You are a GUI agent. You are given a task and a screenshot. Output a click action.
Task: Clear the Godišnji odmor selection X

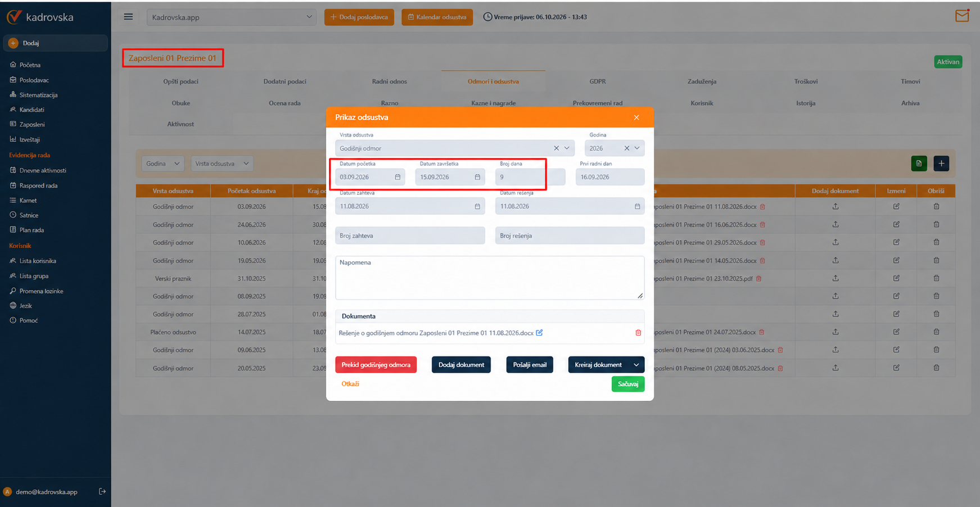click(556, 148)
